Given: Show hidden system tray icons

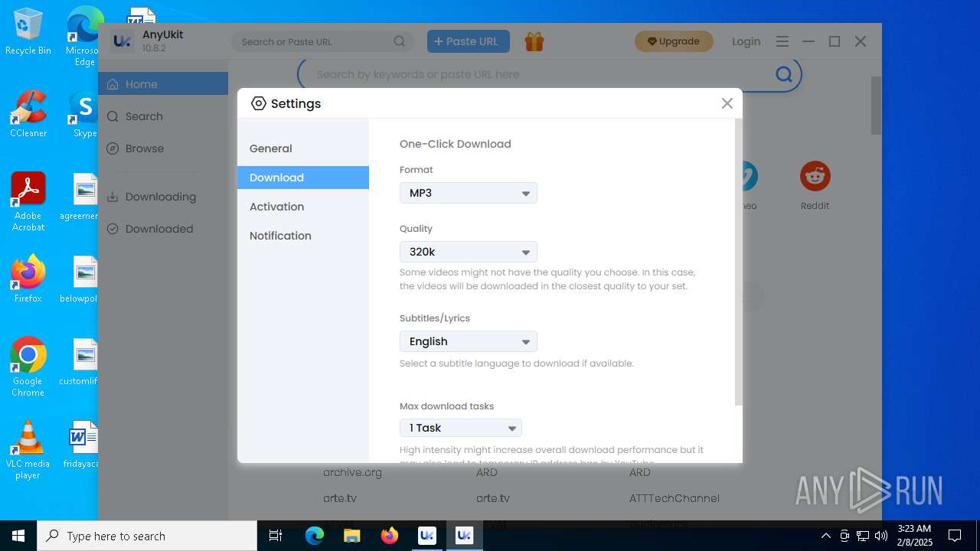Looking at the screenshot, I should coord(826,536).
